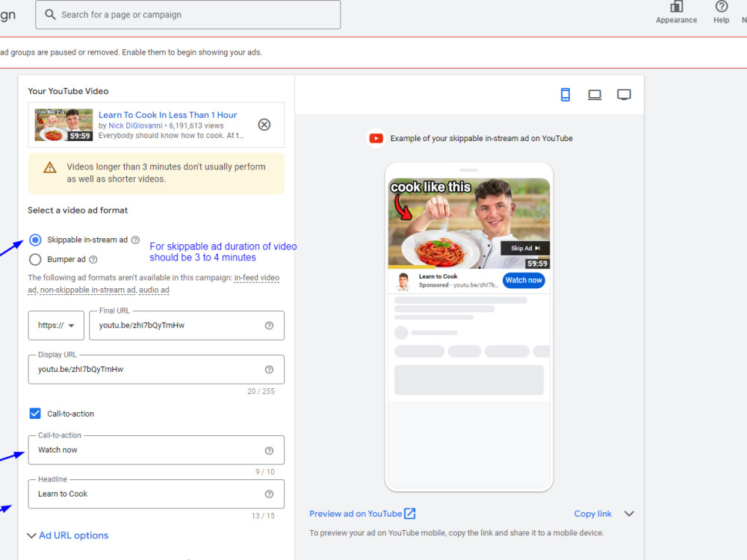This screenshot has height=560, width=747.
Task: Click Copy link button
Action: (x=592, y=514)
